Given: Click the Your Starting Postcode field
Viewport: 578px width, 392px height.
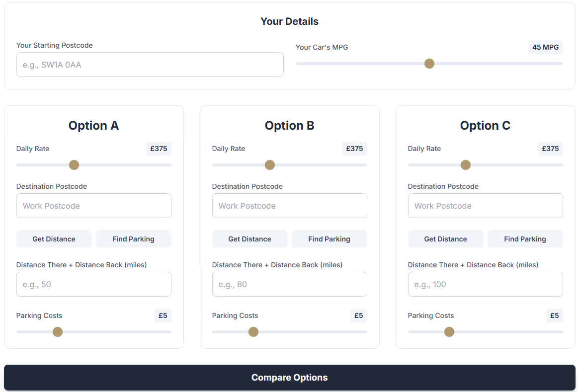Looking at the screenshot, I should coord(150,65).
